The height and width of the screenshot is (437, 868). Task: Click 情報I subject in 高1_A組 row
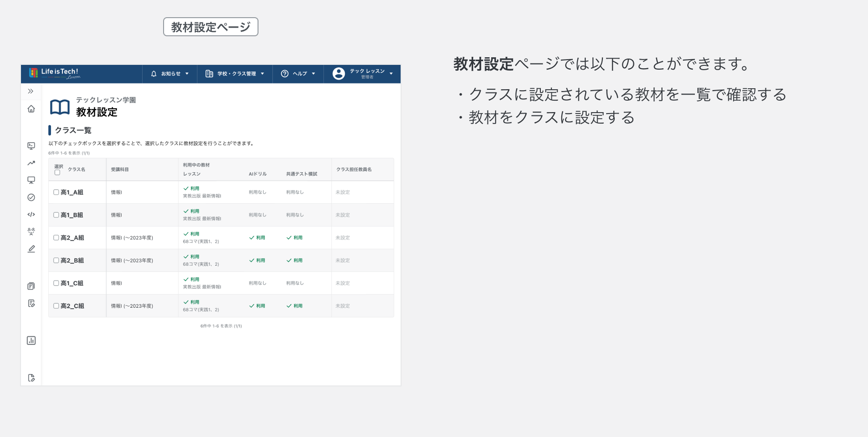116,192
